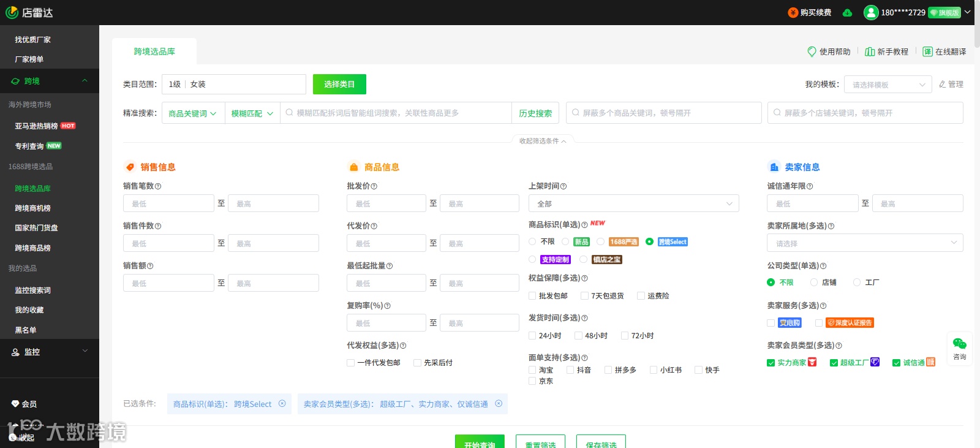Image resolution: width=980 pixels, height=448 pixels.
Task: Click the 在线翻译 translate icon
Action: click(x=928, y=51)
